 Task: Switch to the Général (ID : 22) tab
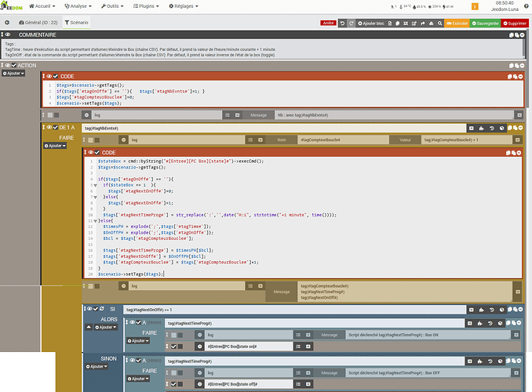[x=38, y=23]
